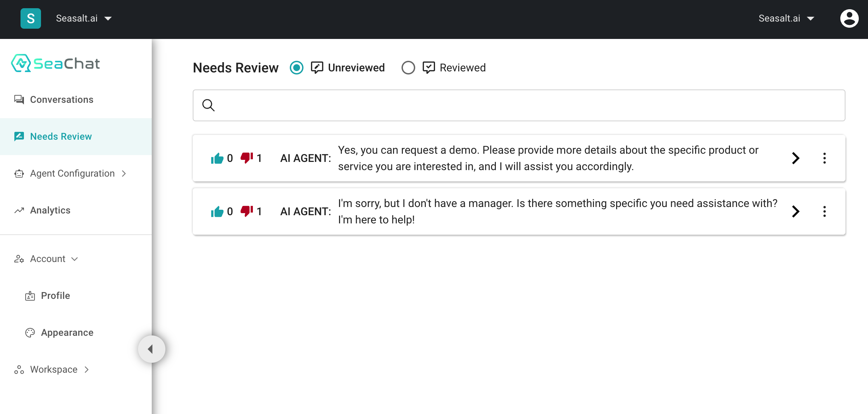Select the Unreviewed radio button
Image resolution: width=868 pixels, height=414 pixels.
click(297, 68)
